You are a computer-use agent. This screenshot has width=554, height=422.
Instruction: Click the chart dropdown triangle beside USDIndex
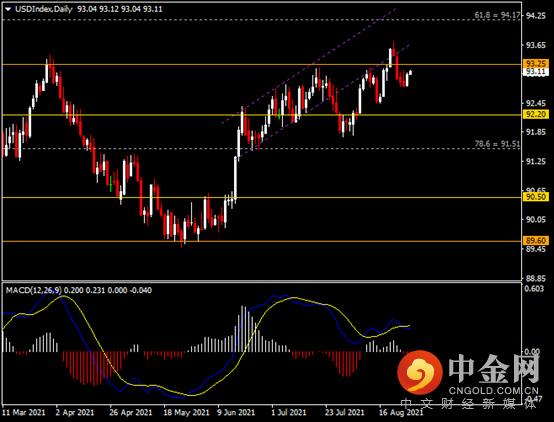pos(8,10)
